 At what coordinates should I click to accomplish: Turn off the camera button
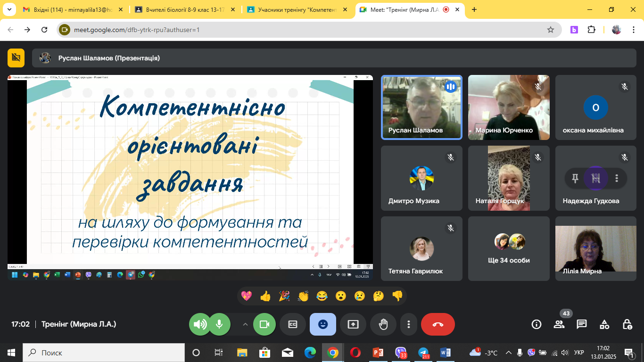264,324
